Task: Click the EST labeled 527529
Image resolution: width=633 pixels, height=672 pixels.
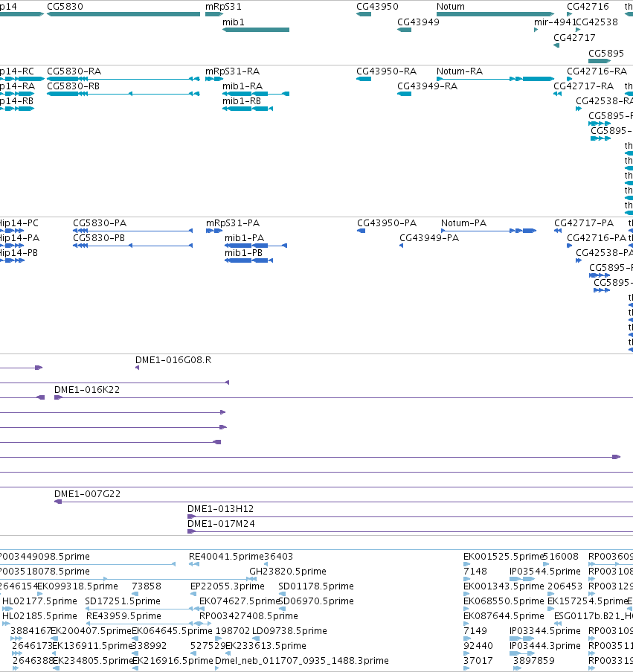Action: point(208,646)
